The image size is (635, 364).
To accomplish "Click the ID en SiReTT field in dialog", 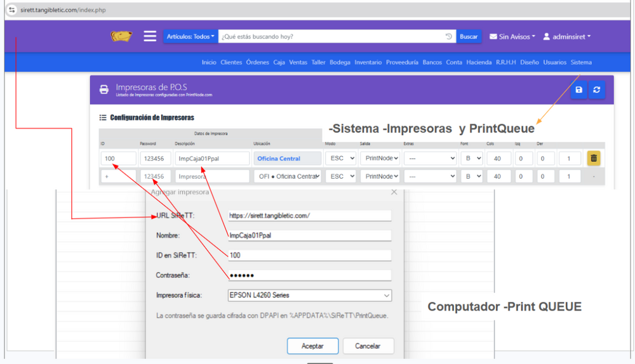I will pos(310,255).
